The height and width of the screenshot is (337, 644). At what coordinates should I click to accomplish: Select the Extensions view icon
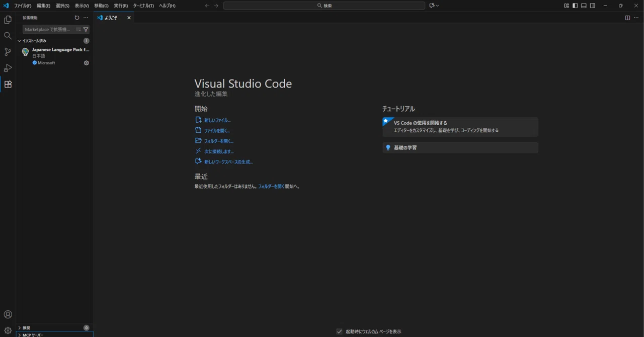click(8, 84)
